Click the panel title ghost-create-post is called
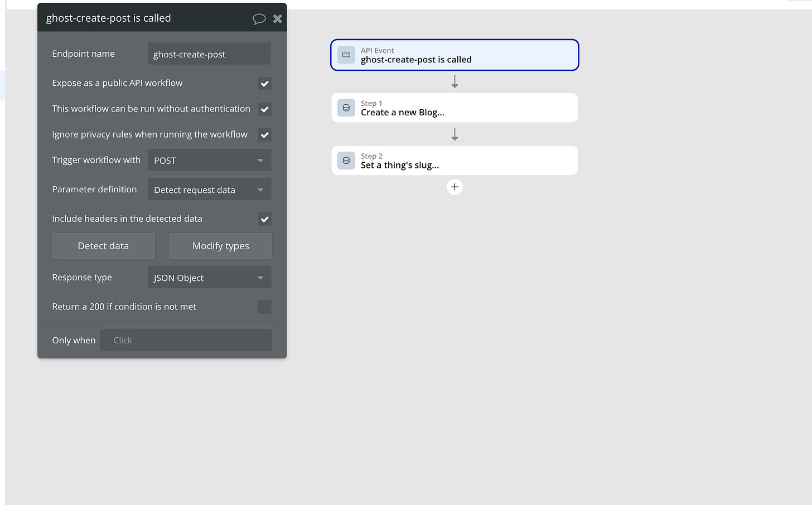812x505 pixels. pos(109,18)
